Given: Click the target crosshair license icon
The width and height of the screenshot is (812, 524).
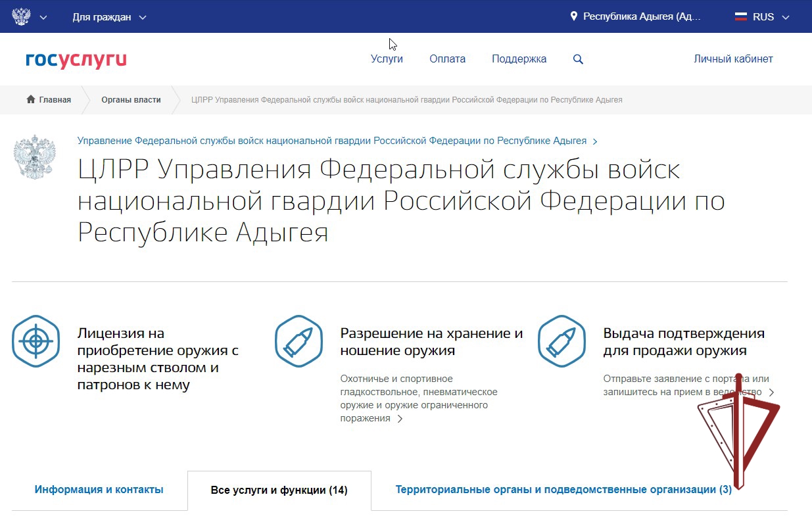Looking at the screenshot, I should pos(36,341).
